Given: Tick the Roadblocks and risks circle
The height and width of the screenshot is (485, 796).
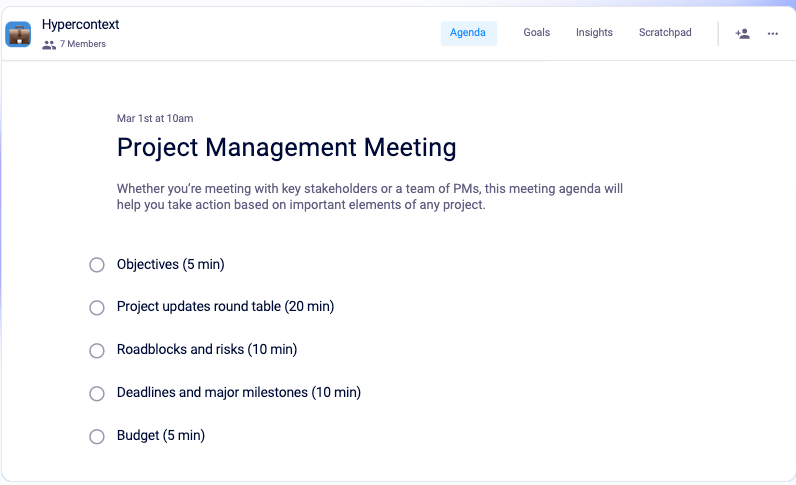Looking at the screenshot, I should pos(97,351).
